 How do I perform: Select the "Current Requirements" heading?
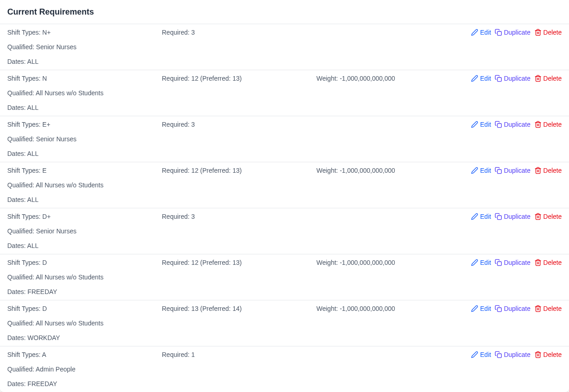click(51, 12)
